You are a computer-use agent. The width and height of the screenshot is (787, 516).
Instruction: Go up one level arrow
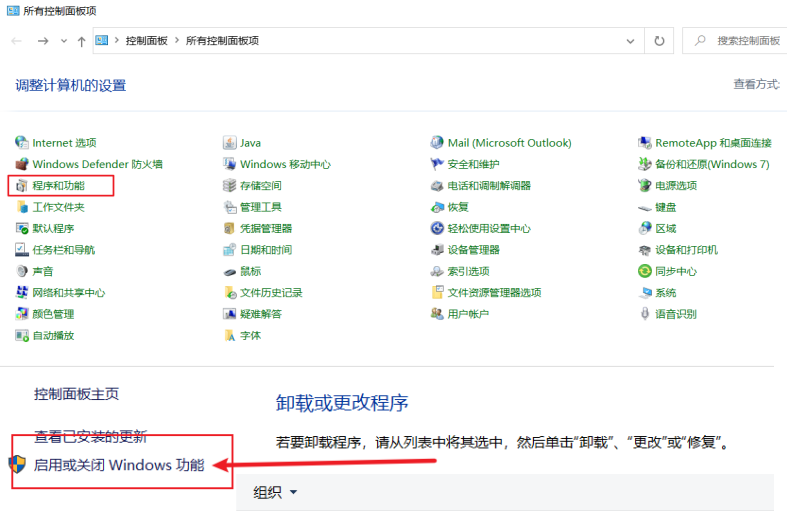[x=81, y=41]
